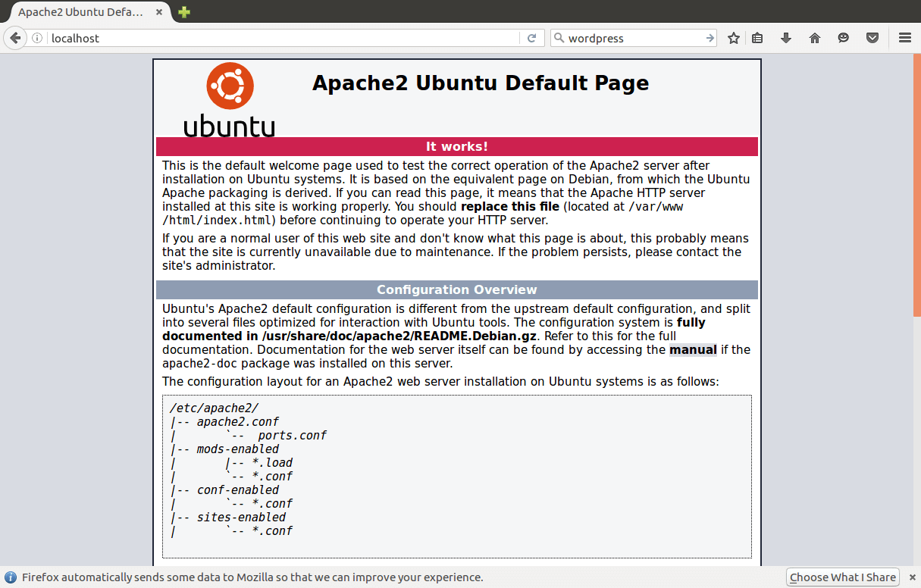This screenshot has height=588, width=921.
Task: Open the Hello chat smiley icon
Action: click(844, 38)
